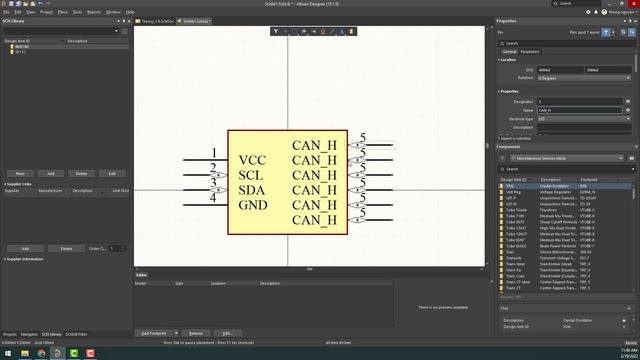This screenshot has width=640, height=360.
Task: Switch to the Parameters tab
Action: coord(530,52)
